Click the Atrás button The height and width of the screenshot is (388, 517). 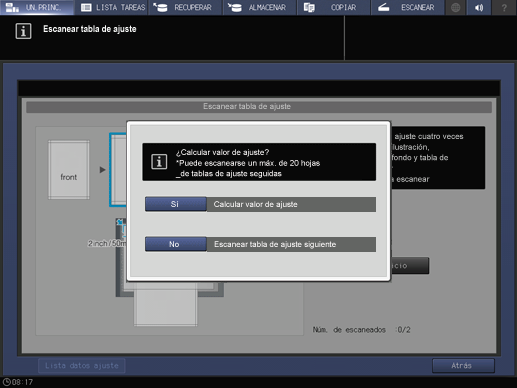[x=463, y=366]
